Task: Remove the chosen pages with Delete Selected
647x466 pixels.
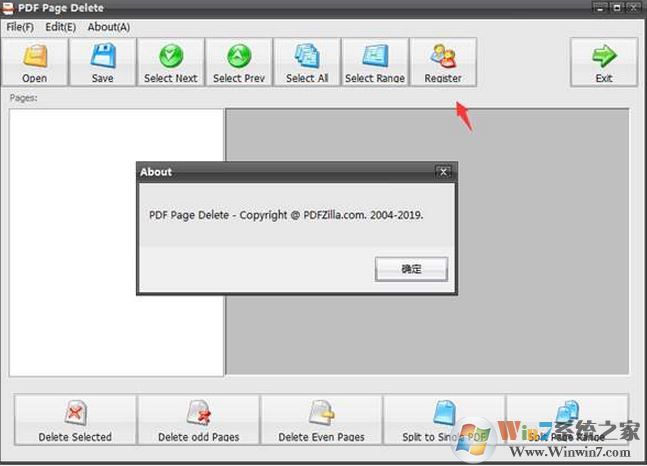Action: pos(75,420)
